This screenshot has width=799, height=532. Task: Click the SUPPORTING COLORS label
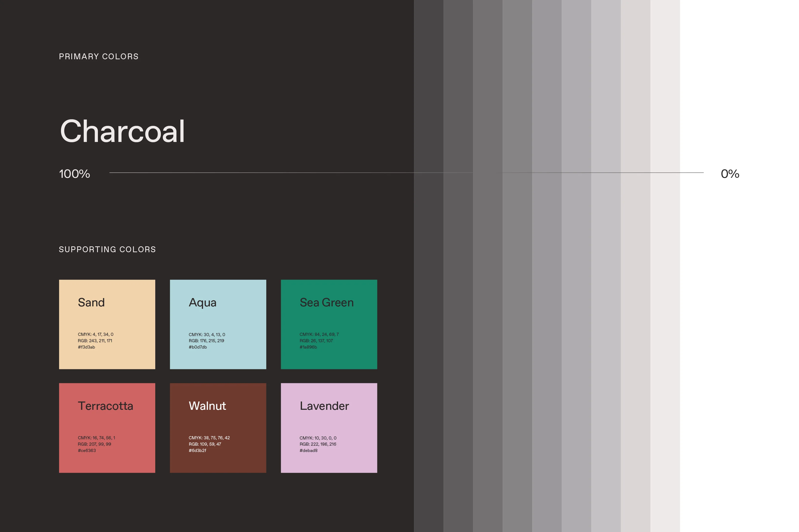tap(107, 249)
